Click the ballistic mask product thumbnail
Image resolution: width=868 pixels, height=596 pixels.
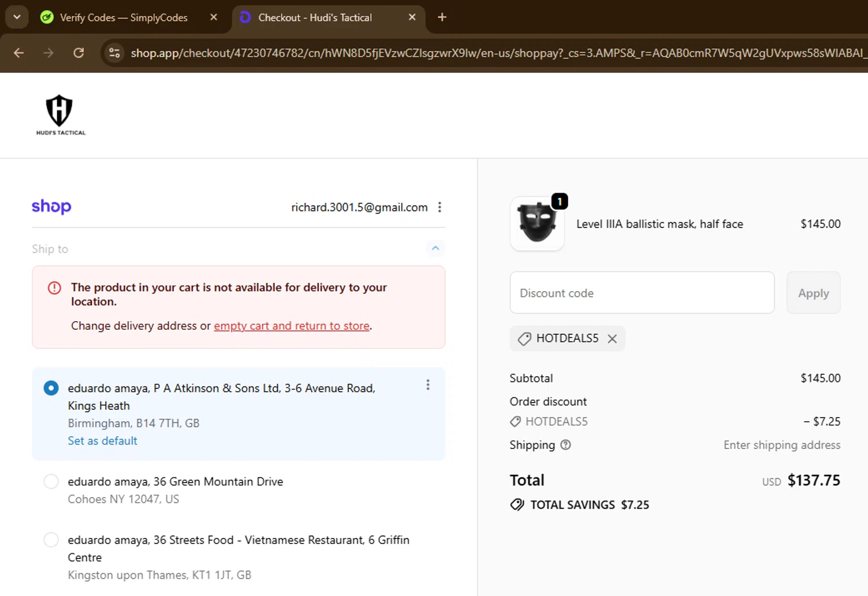pyautogui.click(x=537, y=224)
